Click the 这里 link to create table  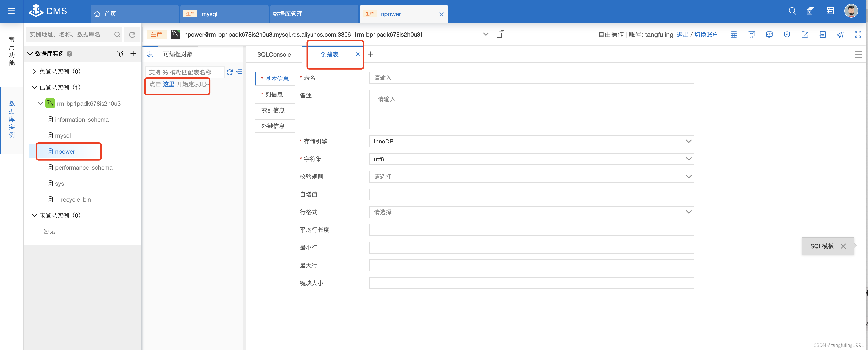(x=169, y=84)
